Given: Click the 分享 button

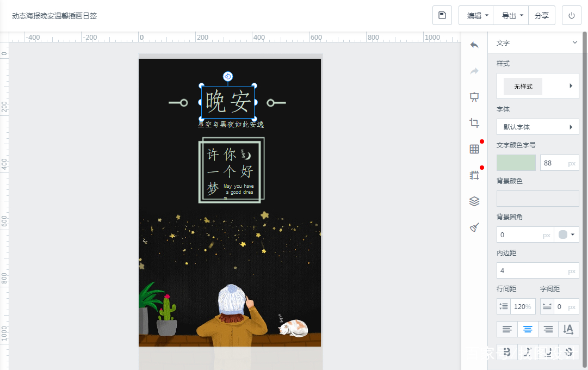Looking at the screenshot, I should 541,15.
